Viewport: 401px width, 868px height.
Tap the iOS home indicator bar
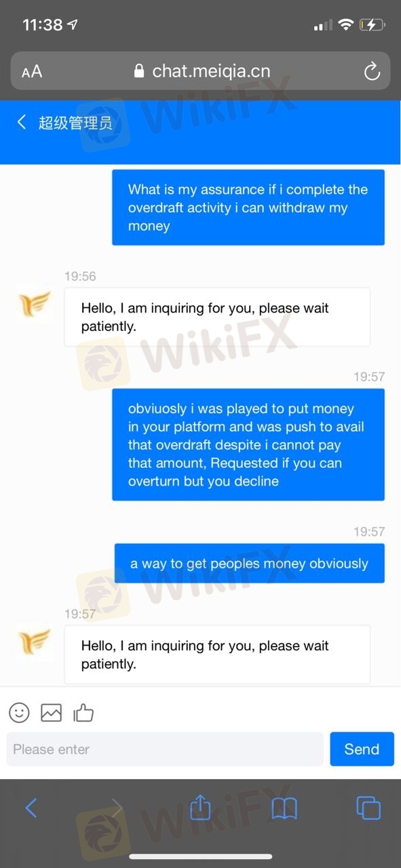coord(200,857)
